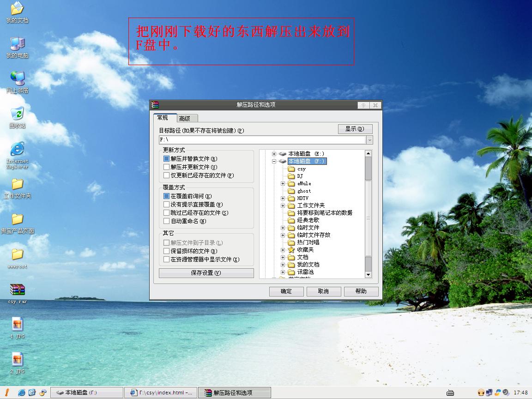Screen dimensions: 532x399
Task: Open the 2.JPG image file icon
Action: pyautogui.click(x=18, y=360)
